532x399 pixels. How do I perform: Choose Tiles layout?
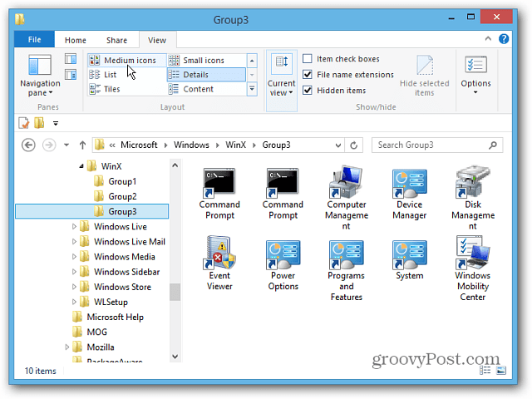click(127, 89)
